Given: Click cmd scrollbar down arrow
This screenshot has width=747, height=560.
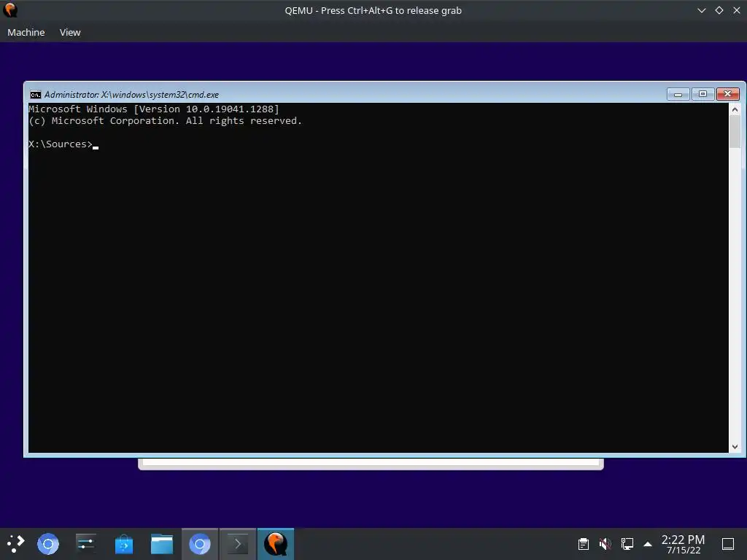Looking at the screenshot, I should pos(735,447).
